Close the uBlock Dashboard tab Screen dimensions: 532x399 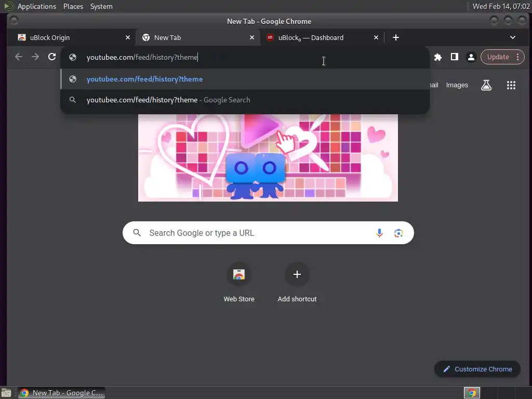376,37
